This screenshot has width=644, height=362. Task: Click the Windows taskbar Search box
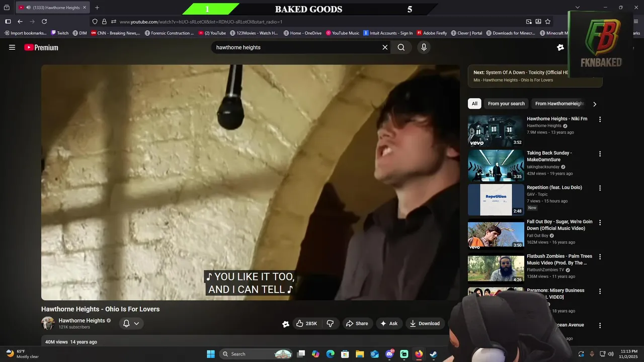point(257,354)
